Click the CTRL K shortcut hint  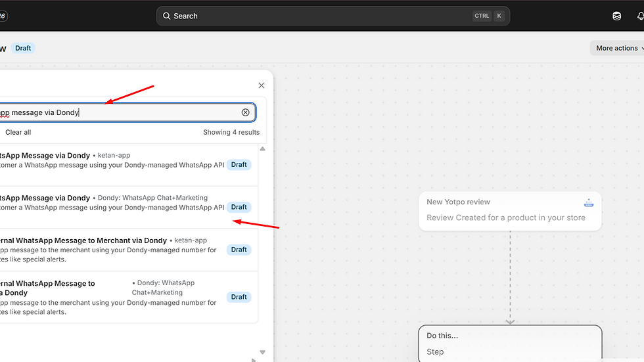488,16
